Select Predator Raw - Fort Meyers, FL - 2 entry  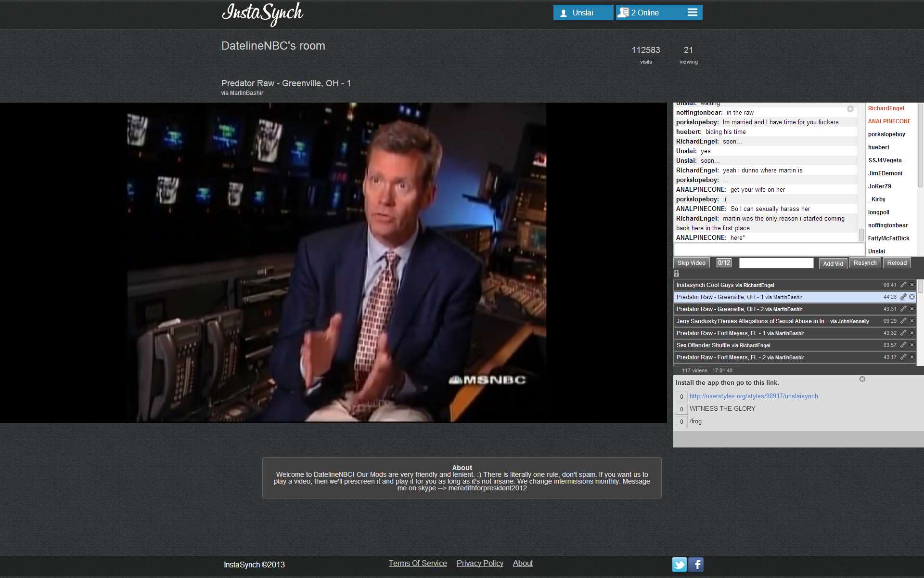click(x=795, y=357)
